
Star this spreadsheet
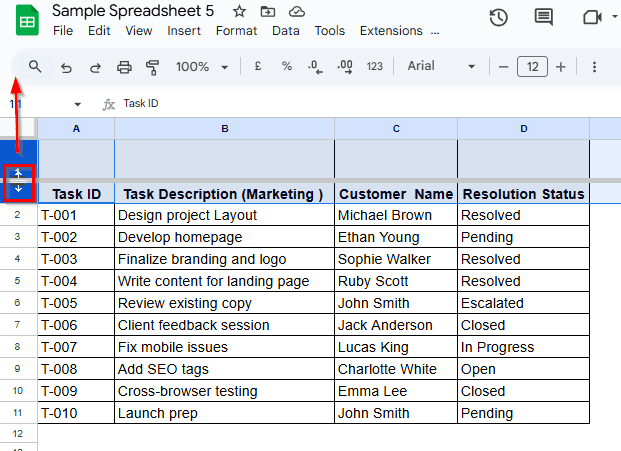(x=239, y=12)
